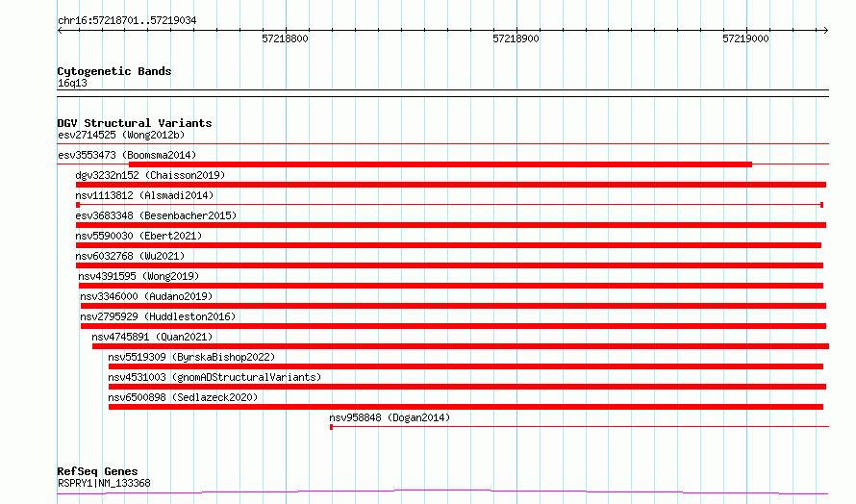
Task: Open variant nsv1113812 (Alsmadi2014) label
Action: (x=144, y=195)
